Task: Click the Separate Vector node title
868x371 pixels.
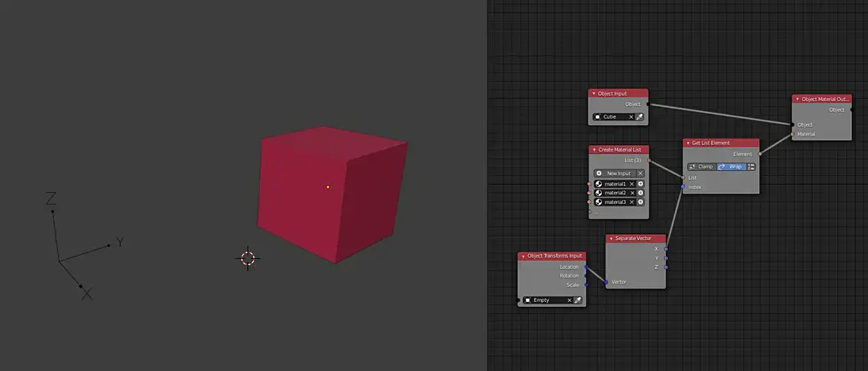Action: pyautogui.click(x=633, y=238)
